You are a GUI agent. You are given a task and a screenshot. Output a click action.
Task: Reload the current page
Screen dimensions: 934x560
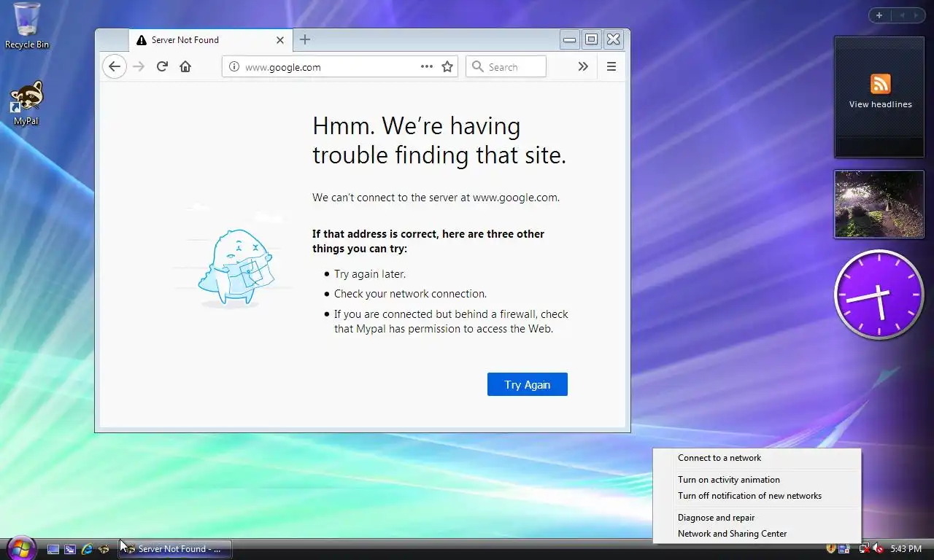coord(162,66)
